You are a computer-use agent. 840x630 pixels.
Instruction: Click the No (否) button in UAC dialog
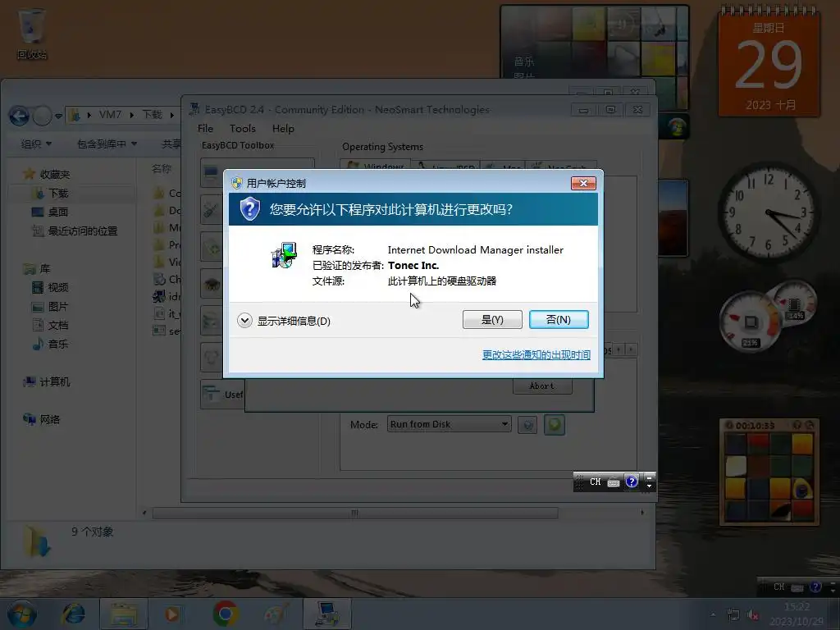coord(559,320)
